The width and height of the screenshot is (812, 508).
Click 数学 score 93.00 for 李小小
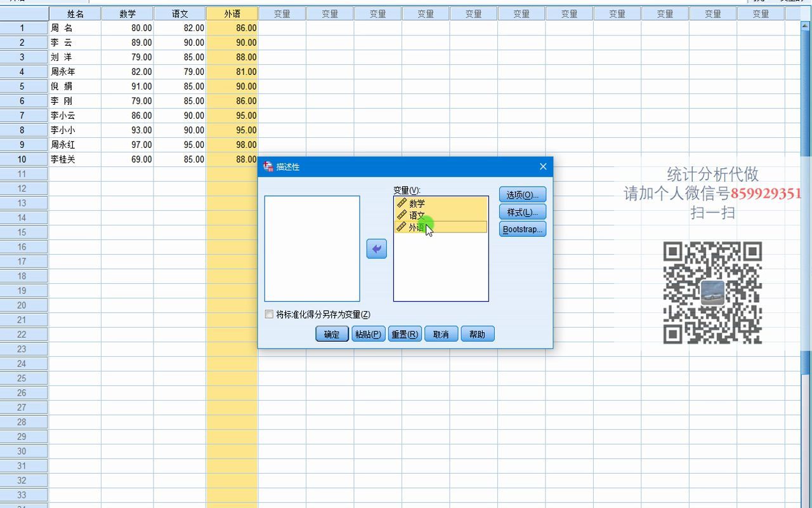128,130
